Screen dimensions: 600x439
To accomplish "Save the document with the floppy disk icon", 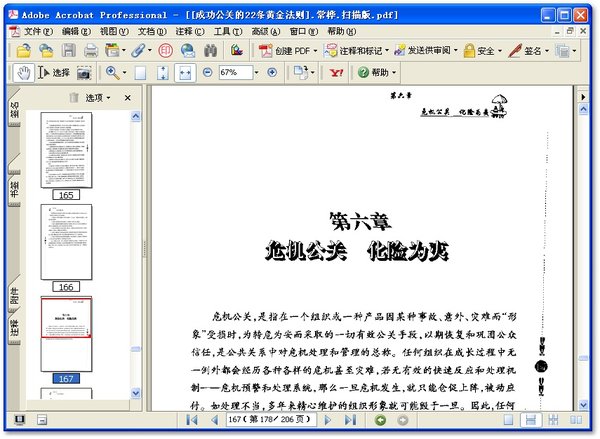I will (x=69, y=51).
